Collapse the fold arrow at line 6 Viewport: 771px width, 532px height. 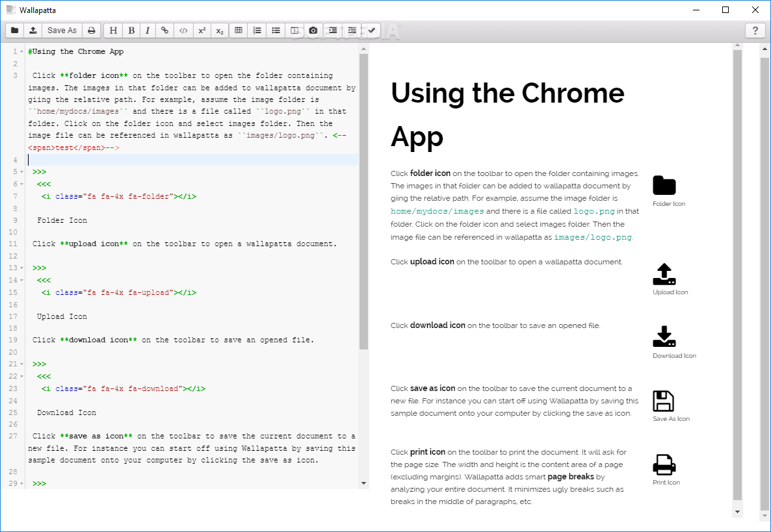(x=22, y=184)
